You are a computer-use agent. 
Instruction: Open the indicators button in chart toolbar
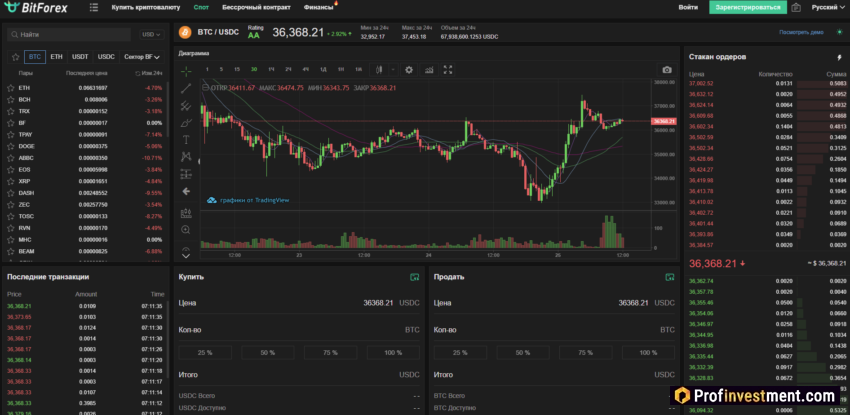coord(429,69)
